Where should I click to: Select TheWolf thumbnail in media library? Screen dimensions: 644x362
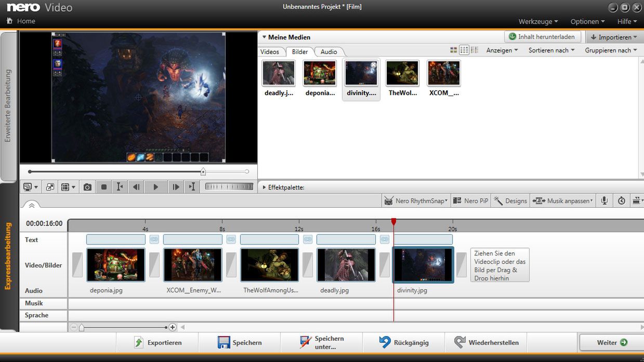click(x=402, y=73)
